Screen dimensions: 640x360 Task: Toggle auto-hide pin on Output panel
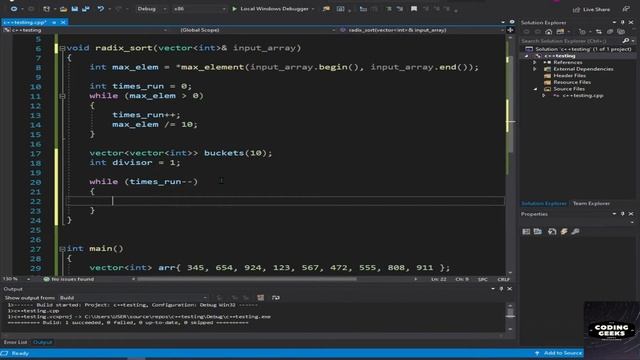[501, 289]
